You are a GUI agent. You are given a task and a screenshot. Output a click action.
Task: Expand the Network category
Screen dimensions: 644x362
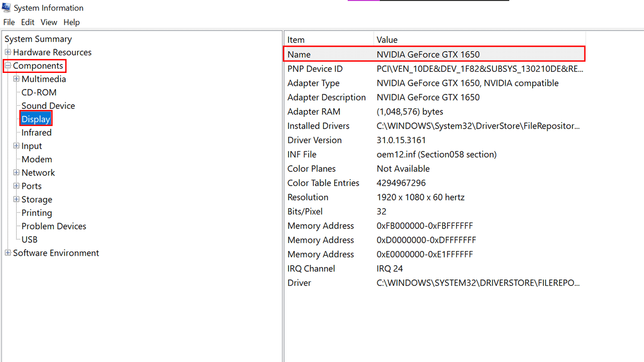[17, 173]
